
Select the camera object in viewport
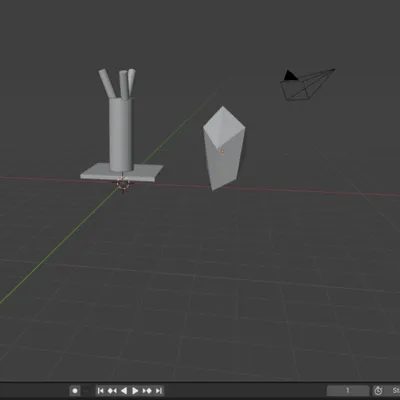pos(307,84)
